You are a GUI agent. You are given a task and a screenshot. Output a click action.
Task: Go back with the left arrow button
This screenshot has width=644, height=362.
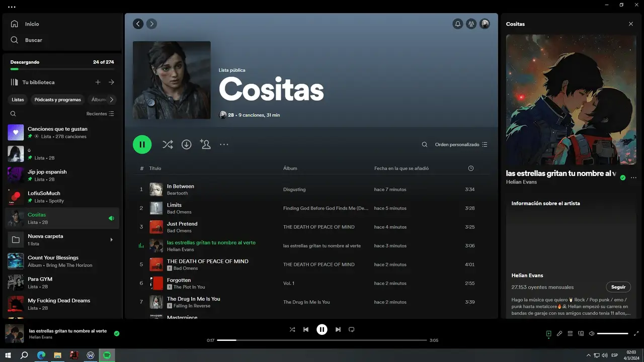(x=138, y=24)
